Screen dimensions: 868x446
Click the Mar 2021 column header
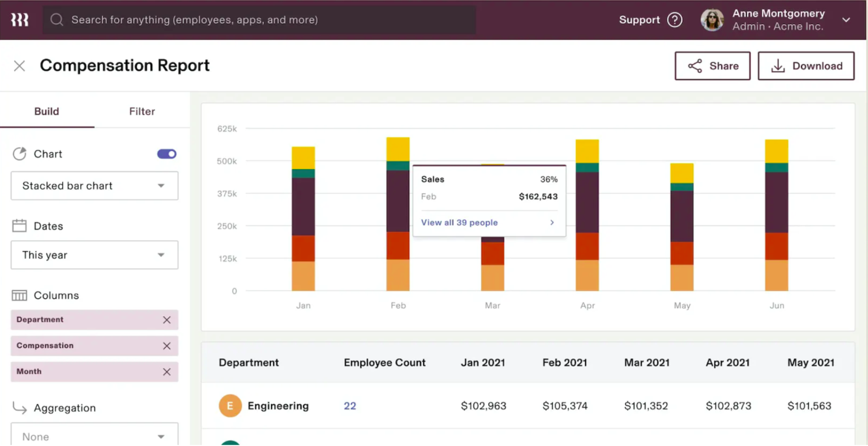[x=647, y=363]
